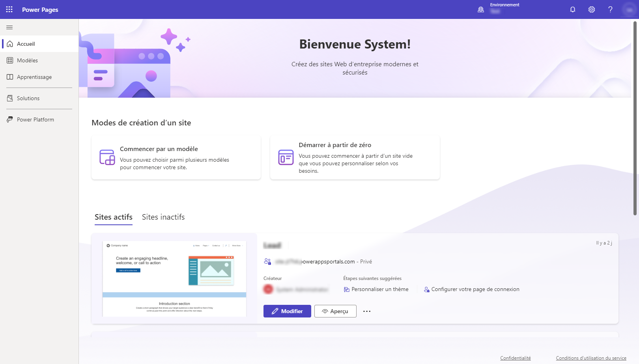Open the help question mark
The width and height of the screenshot is (639, 364).
(x=610, y=9)
